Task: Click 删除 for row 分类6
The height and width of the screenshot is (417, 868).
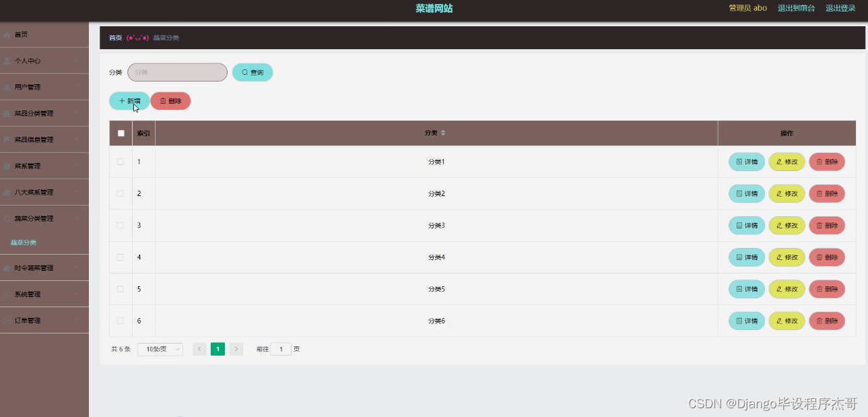Action: tap(827, 321)
